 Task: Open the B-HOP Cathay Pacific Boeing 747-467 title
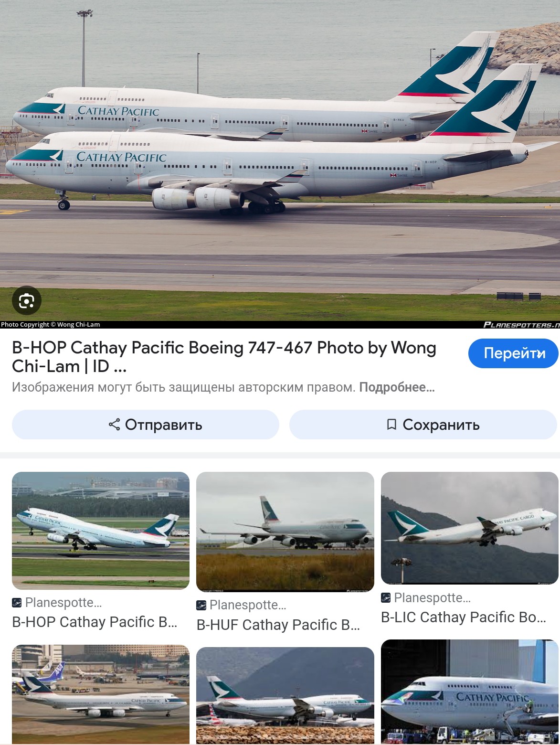click(224, 357)
